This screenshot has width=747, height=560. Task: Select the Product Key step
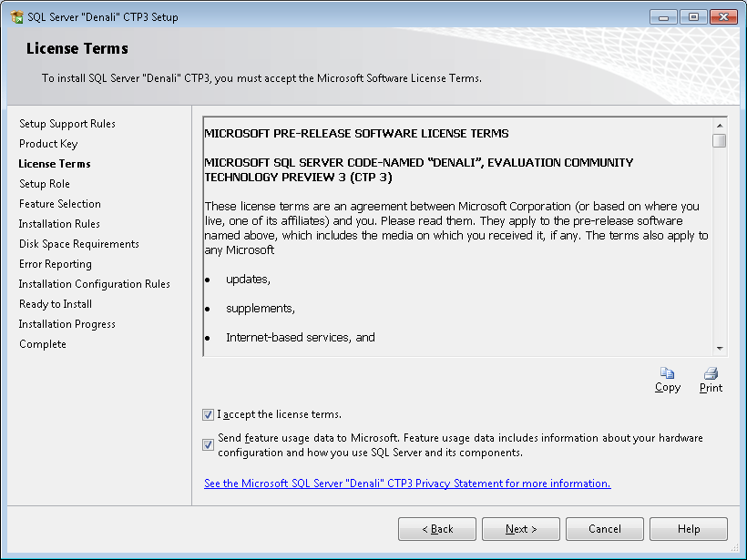(x=48, y=144)
